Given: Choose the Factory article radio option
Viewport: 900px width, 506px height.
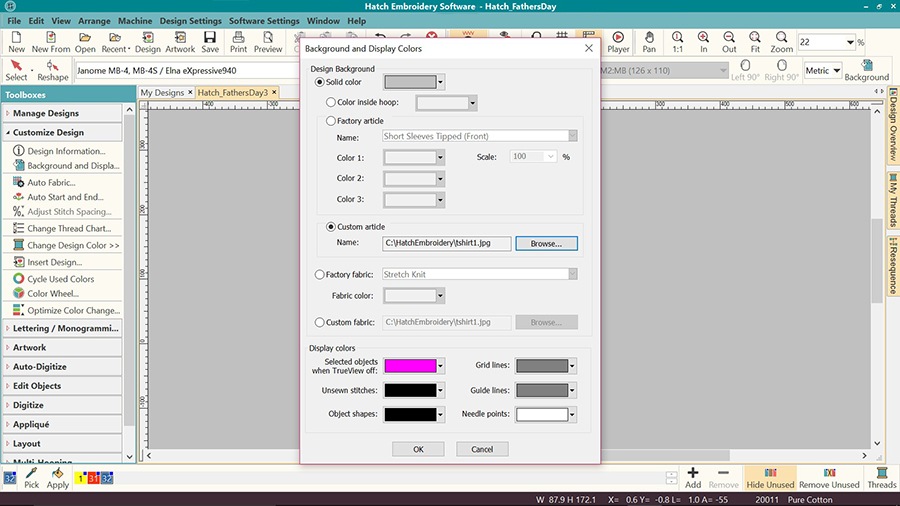Looking at the screenshot, I should tap(331, 121).
